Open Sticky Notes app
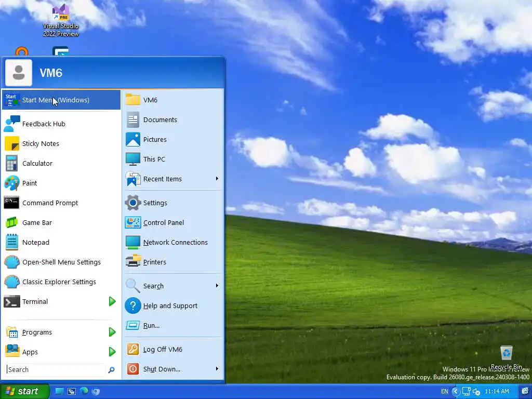 pyautogui.click(x=61, y=143)
